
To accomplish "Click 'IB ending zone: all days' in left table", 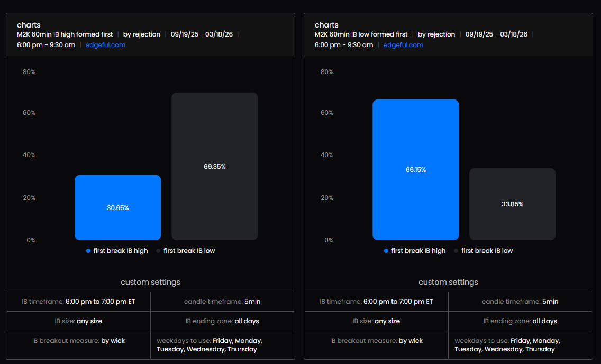I will point(222,321).
